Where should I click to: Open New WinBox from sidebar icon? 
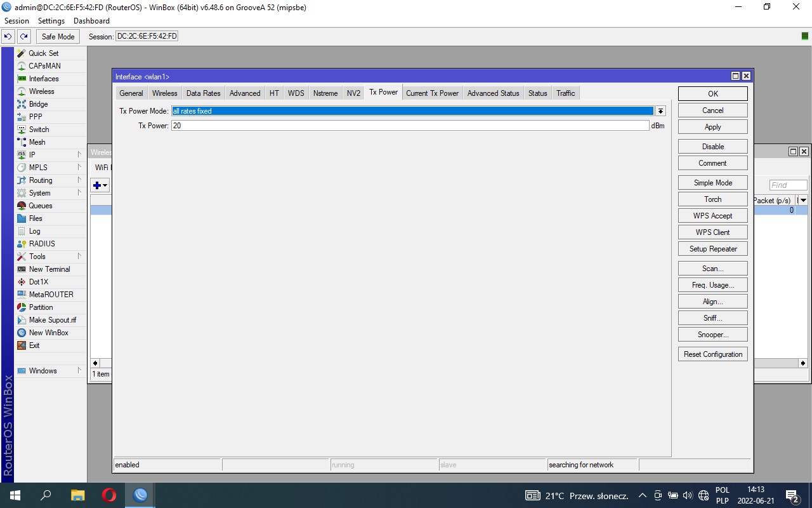[x=22, y=333]
